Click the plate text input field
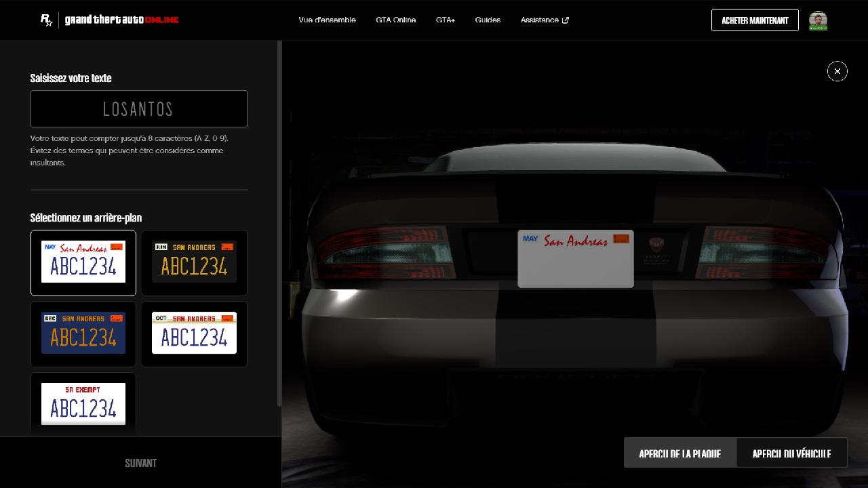 (139, 109)
